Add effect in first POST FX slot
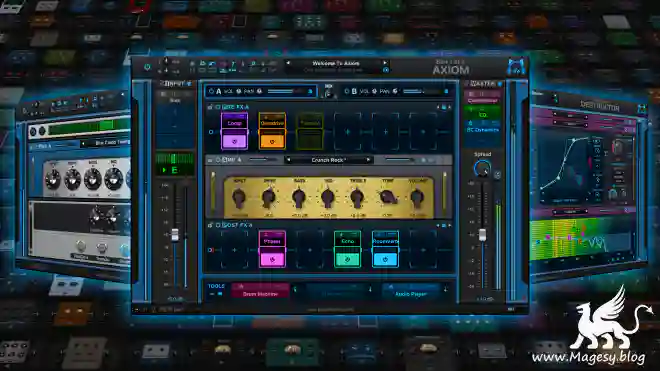The width and height of the screenshot is (660, 371). [234, 250]
